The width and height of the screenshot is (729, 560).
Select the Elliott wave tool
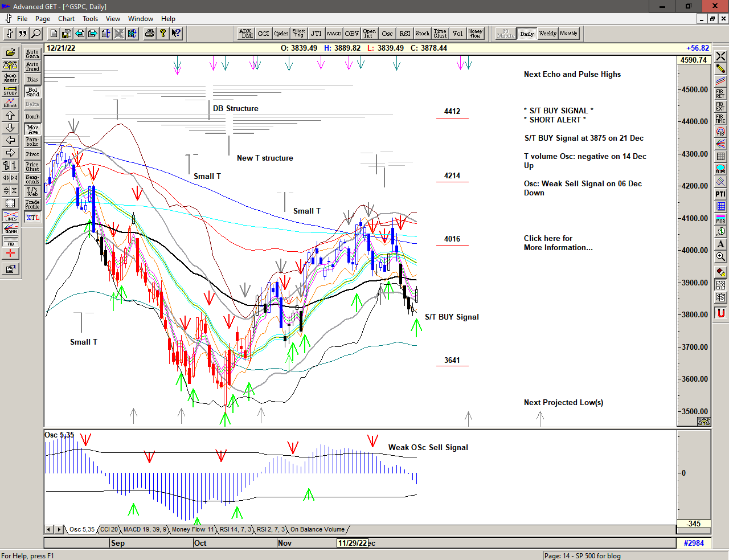10,103
